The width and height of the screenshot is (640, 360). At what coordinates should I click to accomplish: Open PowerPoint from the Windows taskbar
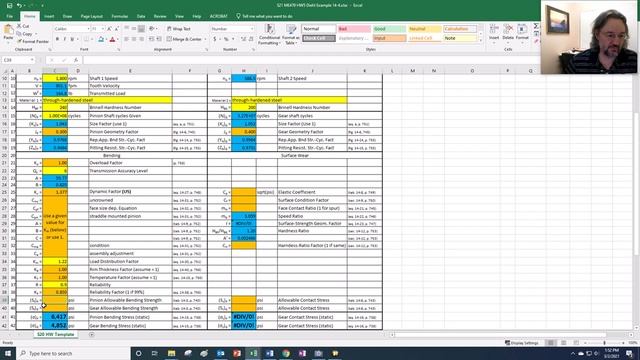(237, 353)
